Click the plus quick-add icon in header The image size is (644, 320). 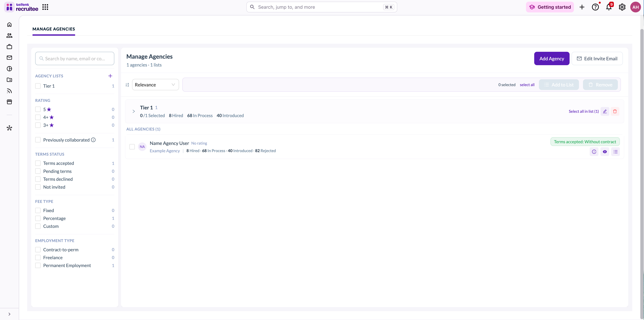tap(582, 7)
